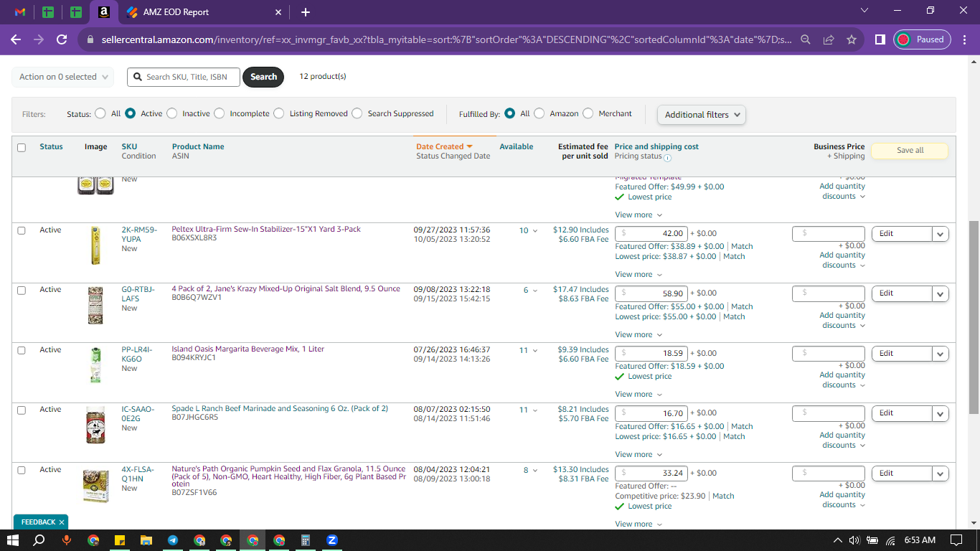This screenshot has height=551, width=980.
Task: Edit the 58.90 price field
Action: coord(652,293)
